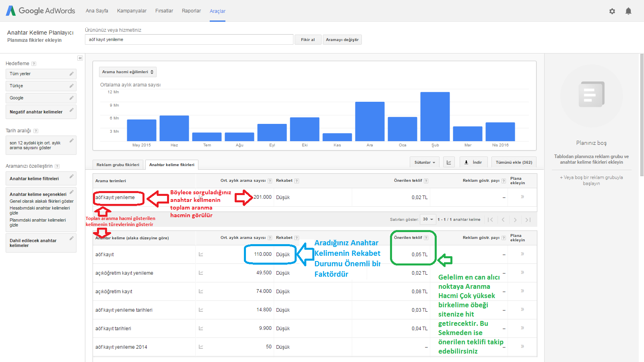The height and width of the screenshot is (362, 644).
Task: Open the Ana Sayfa menu
Action: [x=97, y=11]
